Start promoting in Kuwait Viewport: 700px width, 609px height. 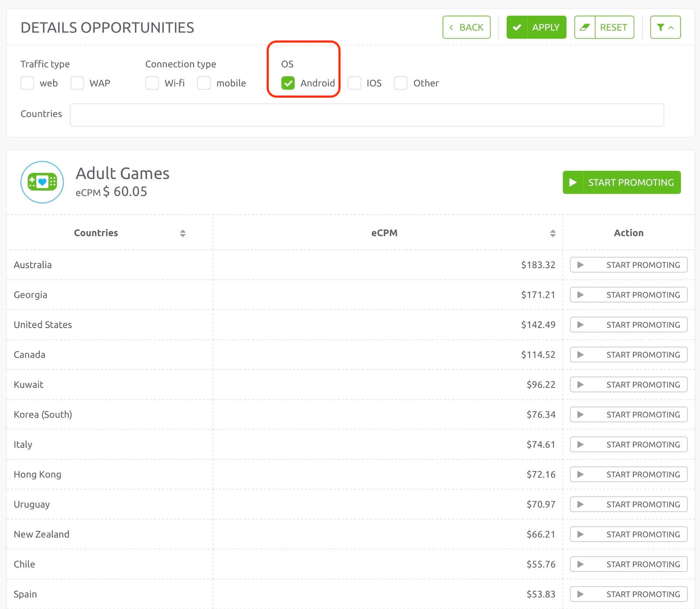(629, 385)
